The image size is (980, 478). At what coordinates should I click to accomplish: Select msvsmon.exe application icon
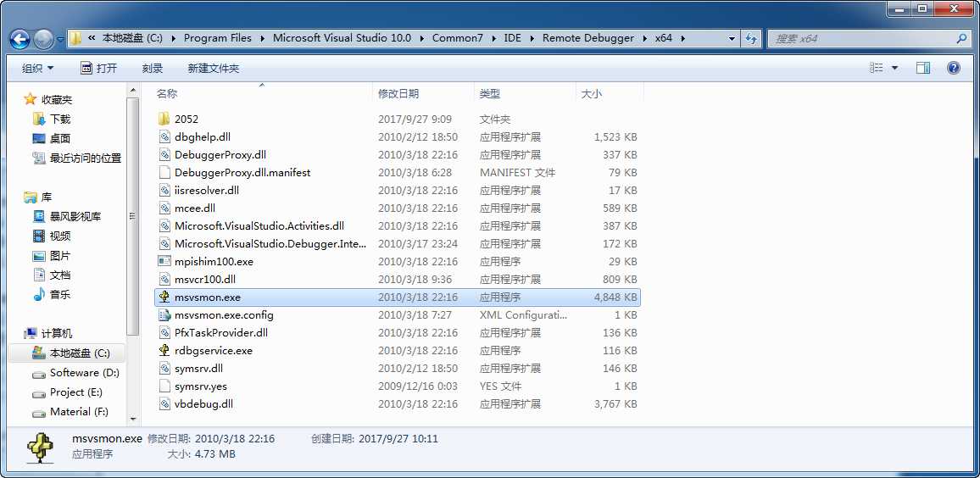click(164, 297)
